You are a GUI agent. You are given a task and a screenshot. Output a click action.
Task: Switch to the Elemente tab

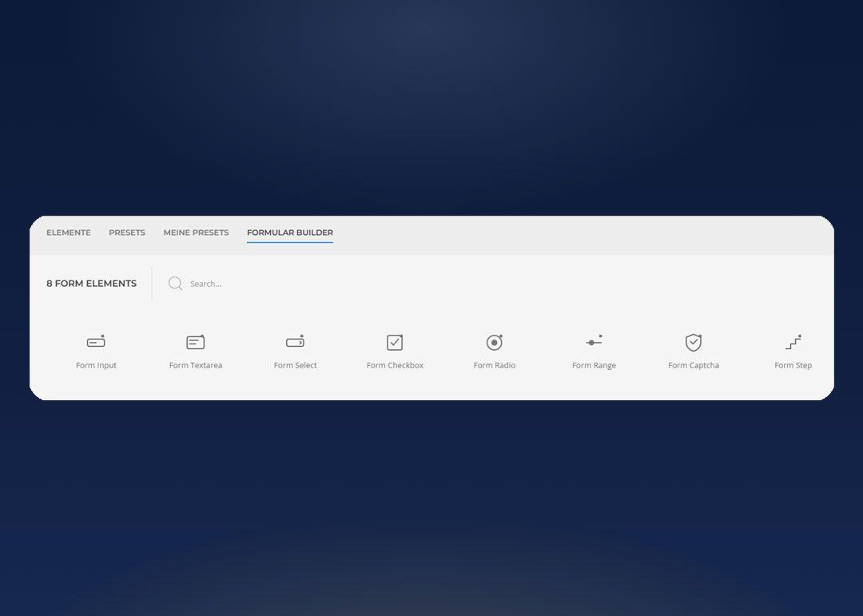tap(68, 232)
